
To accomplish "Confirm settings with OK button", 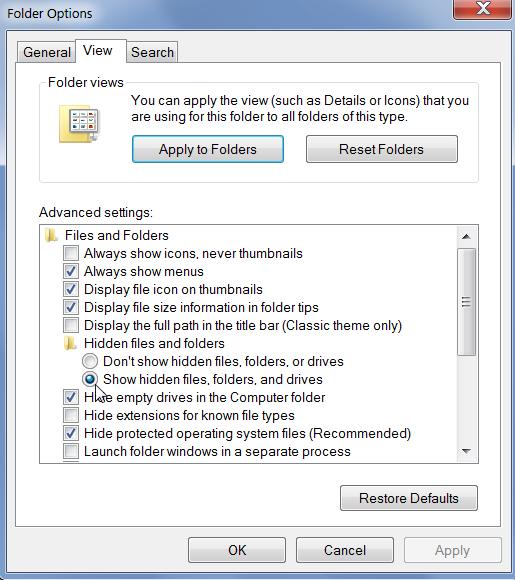I will tap(237, 550).
